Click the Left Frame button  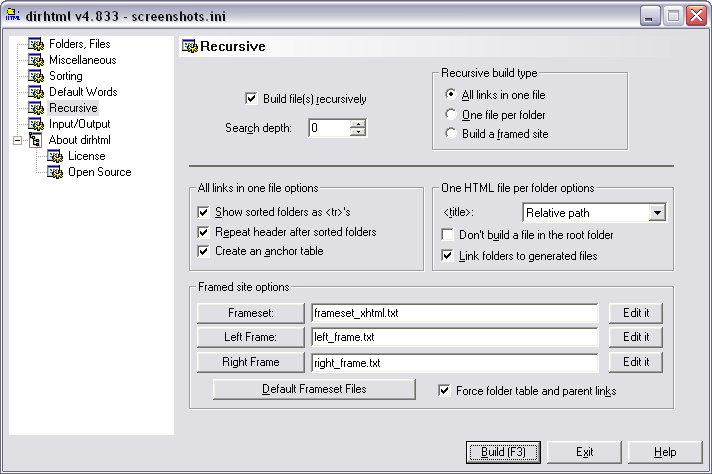coord(251,337)
